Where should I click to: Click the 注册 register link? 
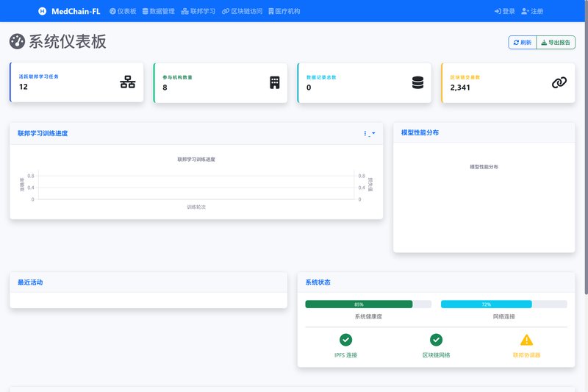point(532,11)
